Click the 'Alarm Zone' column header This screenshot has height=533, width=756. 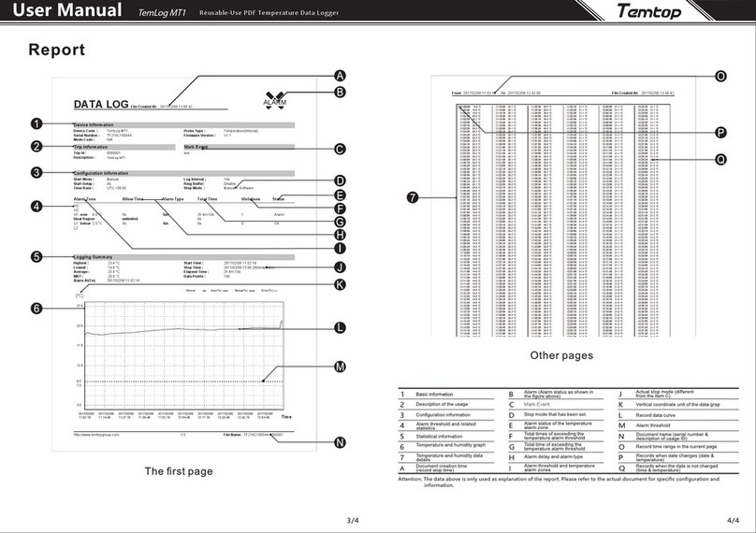[x=84, y=198]
